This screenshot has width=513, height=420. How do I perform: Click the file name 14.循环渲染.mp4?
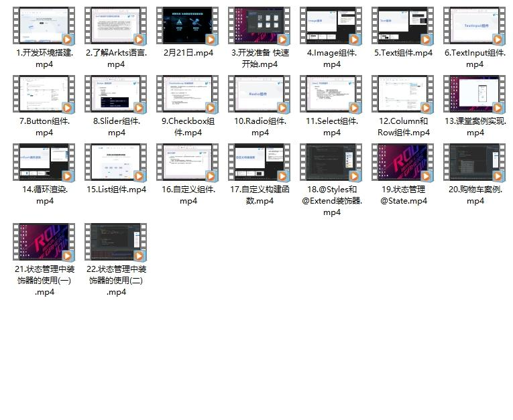[45, 195]
